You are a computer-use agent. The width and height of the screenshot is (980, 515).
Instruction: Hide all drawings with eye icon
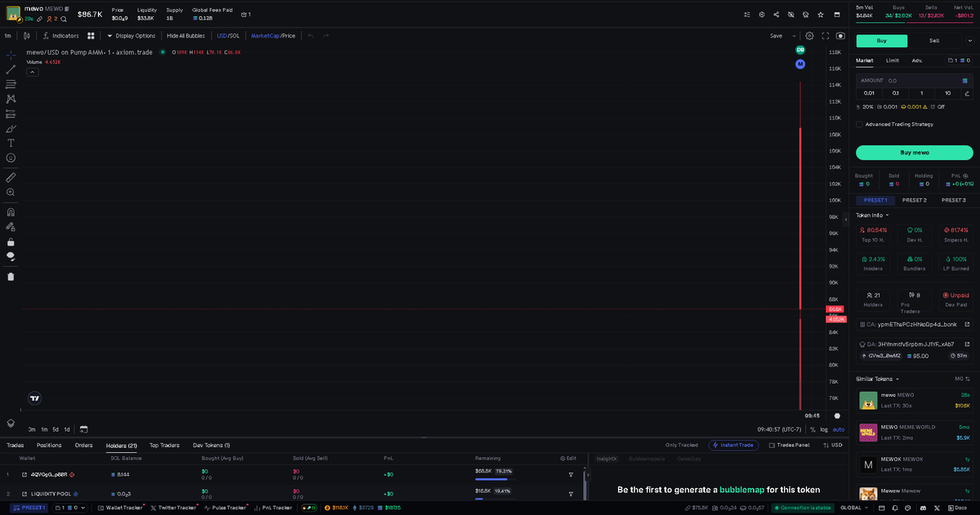11,256
